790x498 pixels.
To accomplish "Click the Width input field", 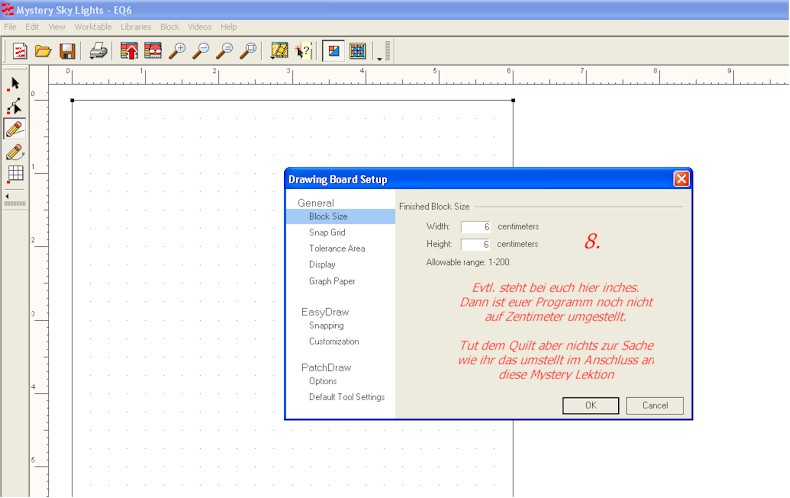I will (476, 227).
